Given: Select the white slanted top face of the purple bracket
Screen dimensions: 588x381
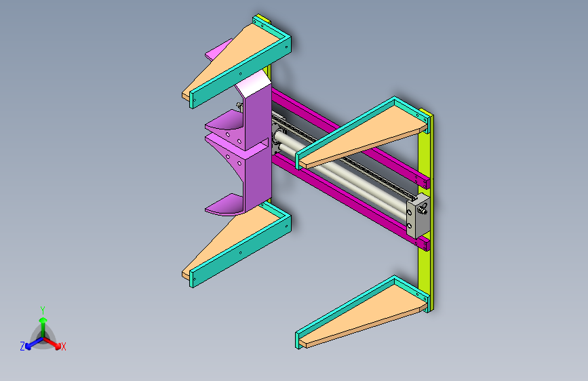Looking at the screenshot, I should (x=252, y=85).
